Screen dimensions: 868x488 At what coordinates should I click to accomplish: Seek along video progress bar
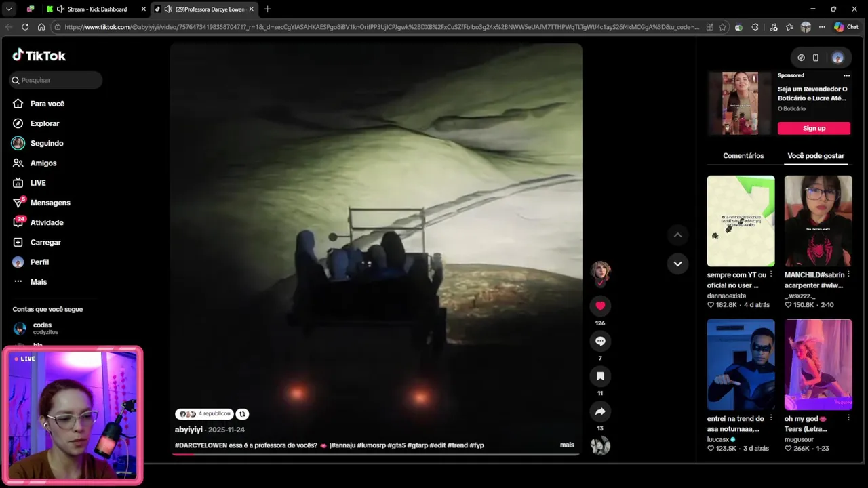[376, 454]
